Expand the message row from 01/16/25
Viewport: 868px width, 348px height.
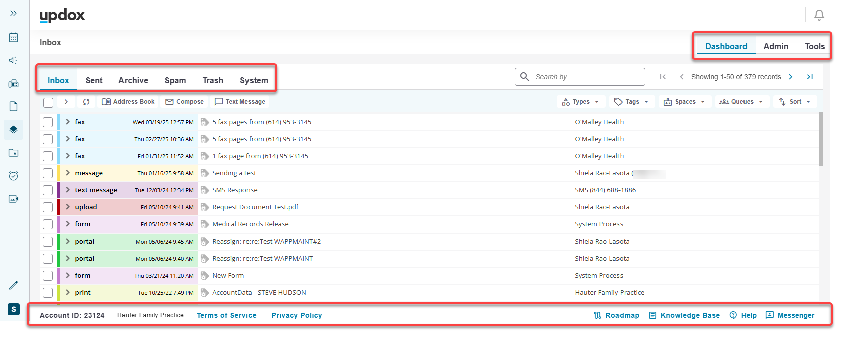[68, 173]
